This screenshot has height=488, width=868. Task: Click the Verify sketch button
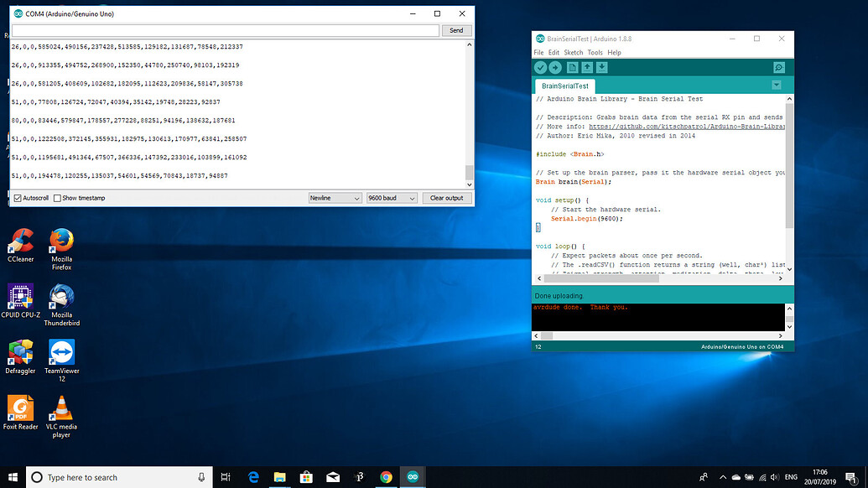pos(541,68)
